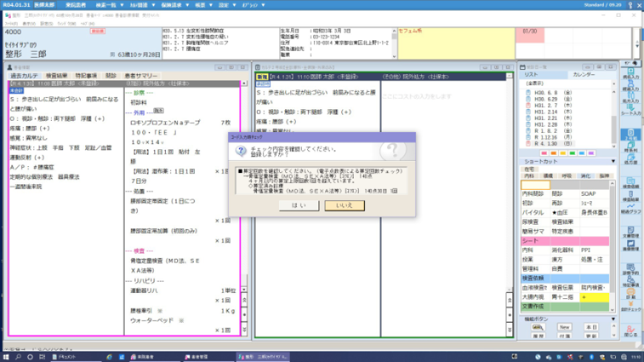Click the シート入力 sidebar icon
This screenshot has width=644, height=362.
(631, 109)
